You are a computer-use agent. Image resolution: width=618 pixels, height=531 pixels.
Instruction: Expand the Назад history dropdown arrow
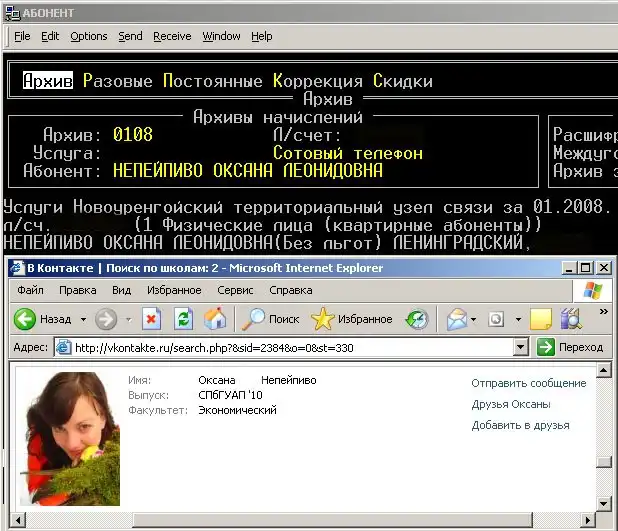80,320
